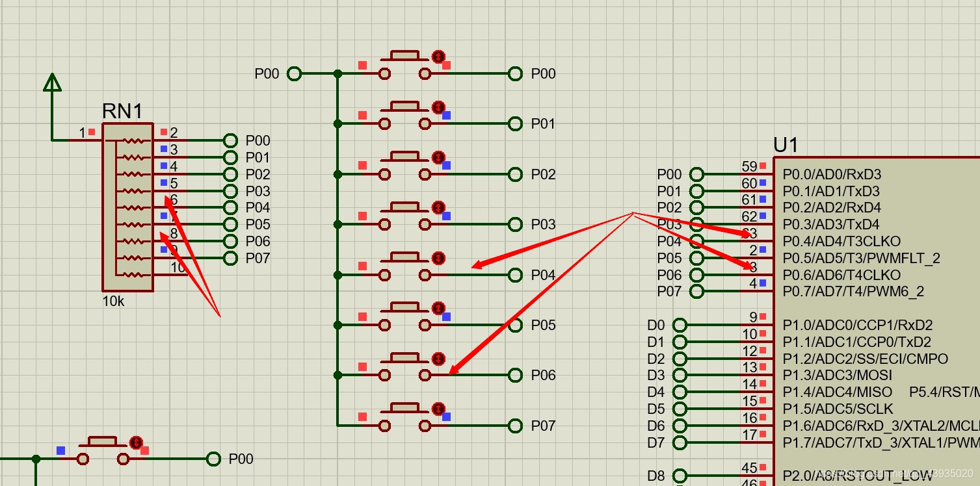This screenshot has height=486, width=980.
Task: Select the RN1 reference label
Action: click(x=122, y=111)
